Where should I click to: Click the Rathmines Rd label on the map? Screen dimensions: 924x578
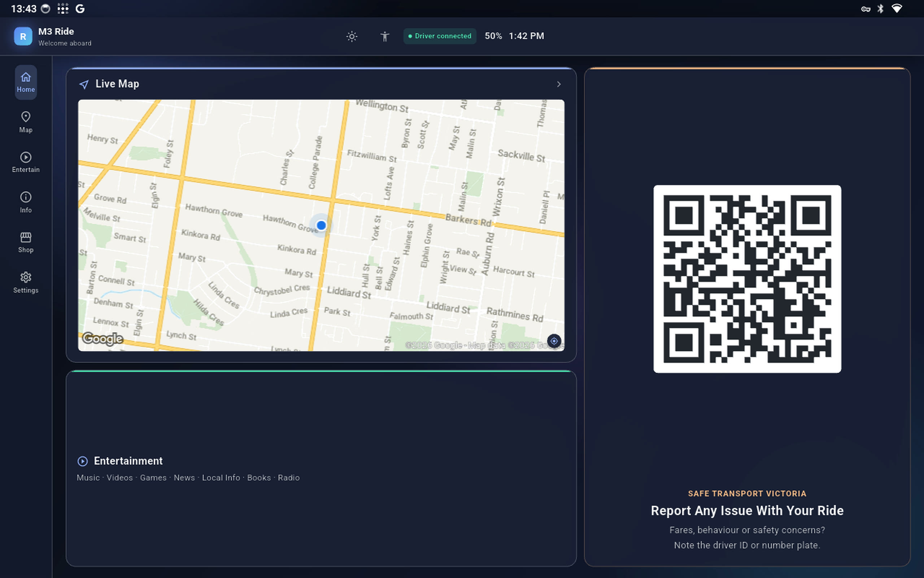tap(515, 315)
